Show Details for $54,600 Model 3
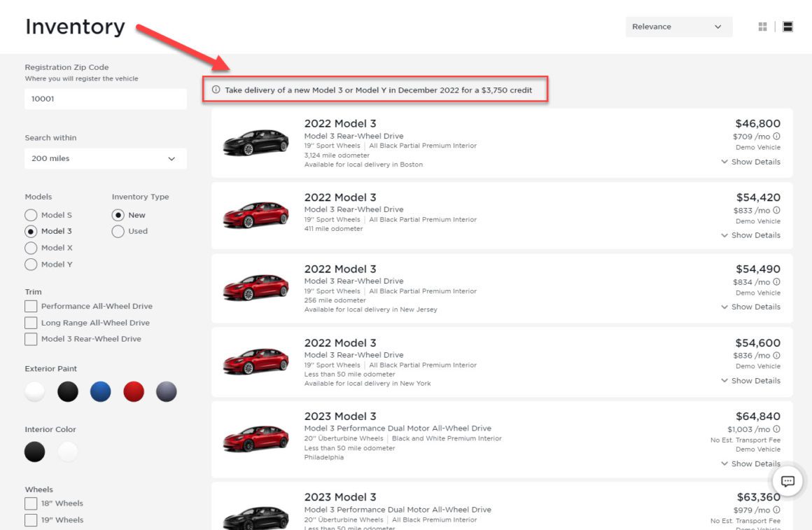Image resolution: width=812 pixels, height=530 pixels. (x=750, y=381)
